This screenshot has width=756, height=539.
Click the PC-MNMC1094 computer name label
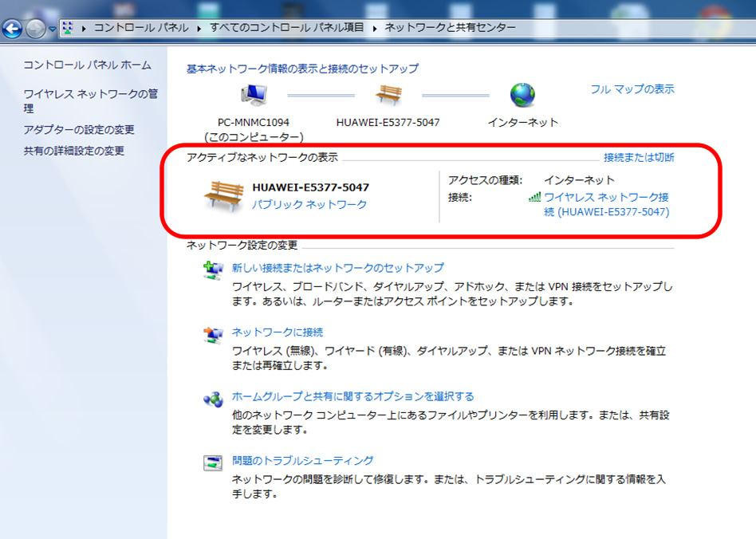[254, 123]
